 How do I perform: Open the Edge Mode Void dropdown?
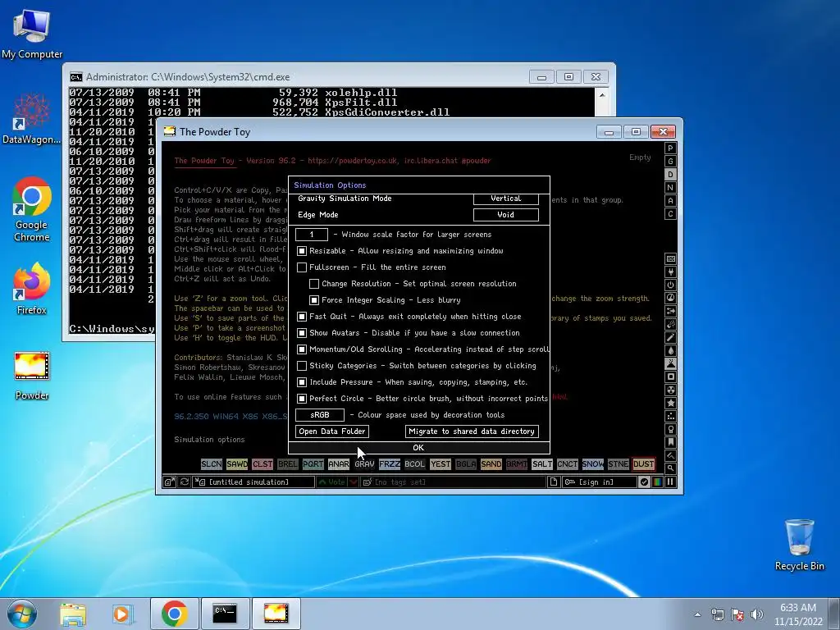click(505, 215)
